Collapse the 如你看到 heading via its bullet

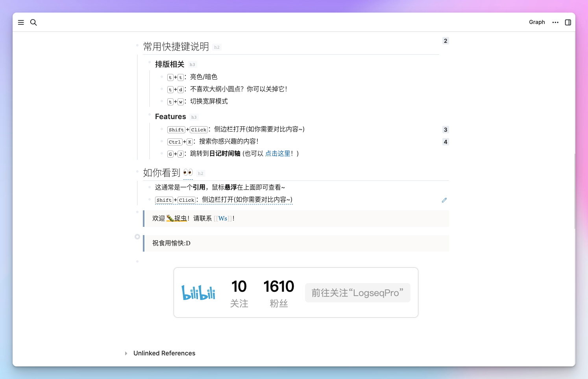coord(137,172)
